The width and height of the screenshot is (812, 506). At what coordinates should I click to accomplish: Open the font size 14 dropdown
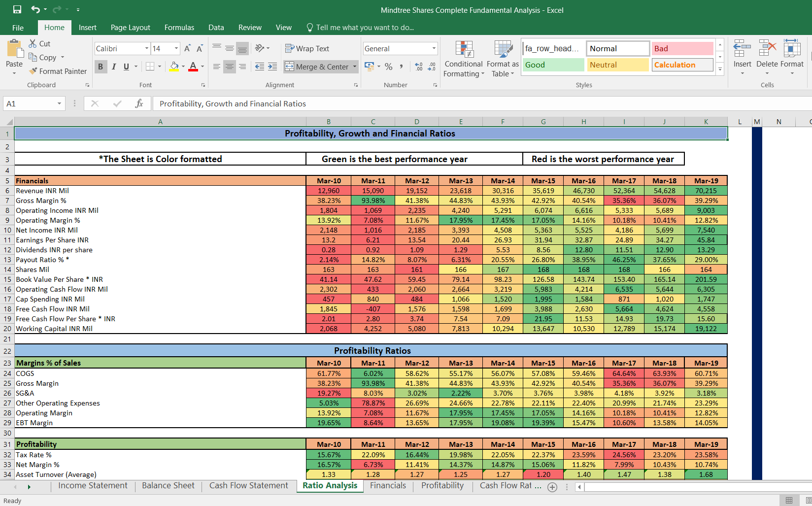176,48
